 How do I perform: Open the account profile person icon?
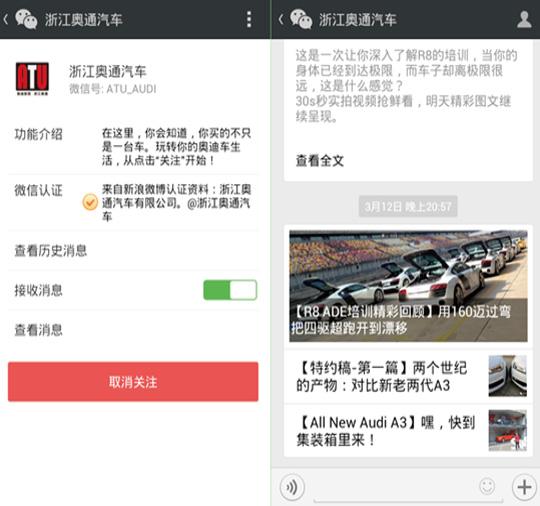point(524,19)
